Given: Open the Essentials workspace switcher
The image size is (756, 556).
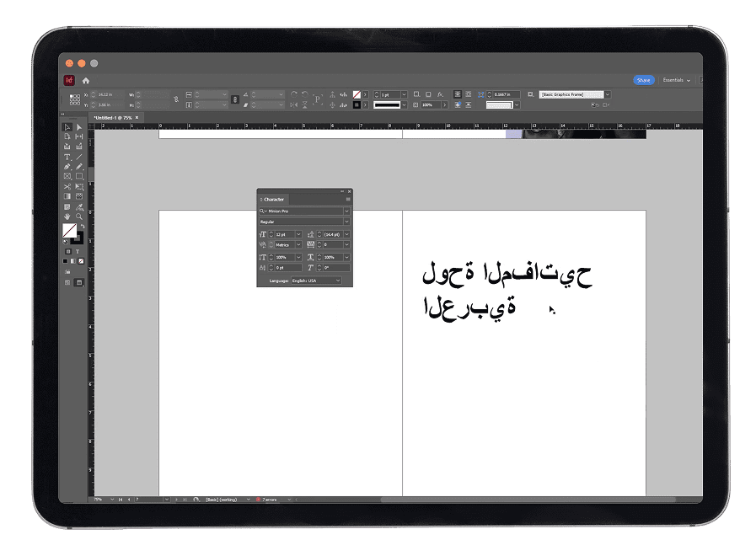Looking at the screenshot, I should point(677,80).
